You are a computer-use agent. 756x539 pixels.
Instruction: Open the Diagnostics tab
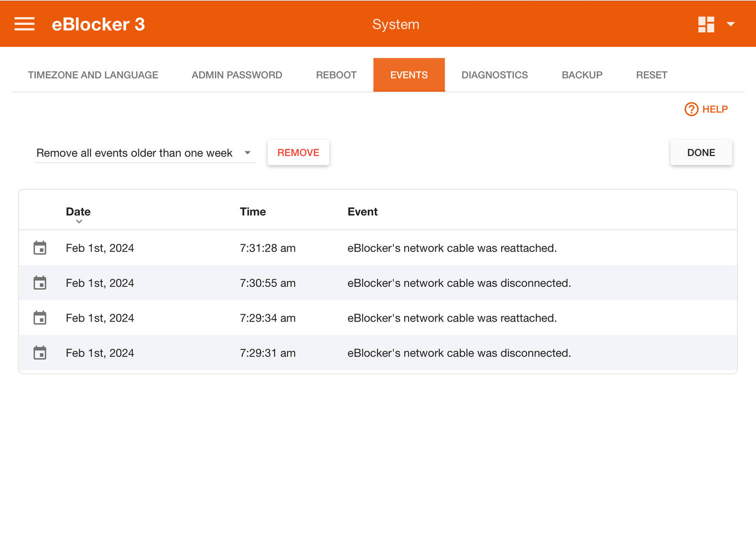pyautogui.click(x=495, y=75)
